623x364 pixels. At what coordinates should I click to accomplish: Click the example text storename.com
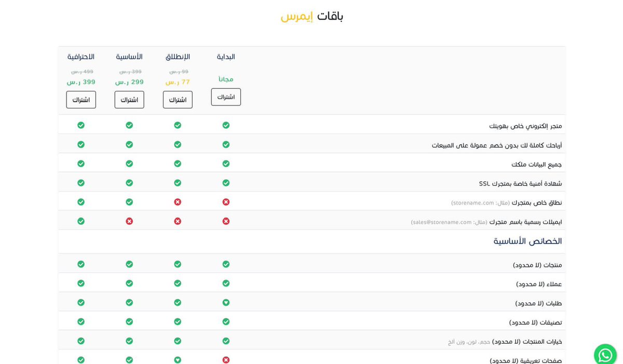480,203
